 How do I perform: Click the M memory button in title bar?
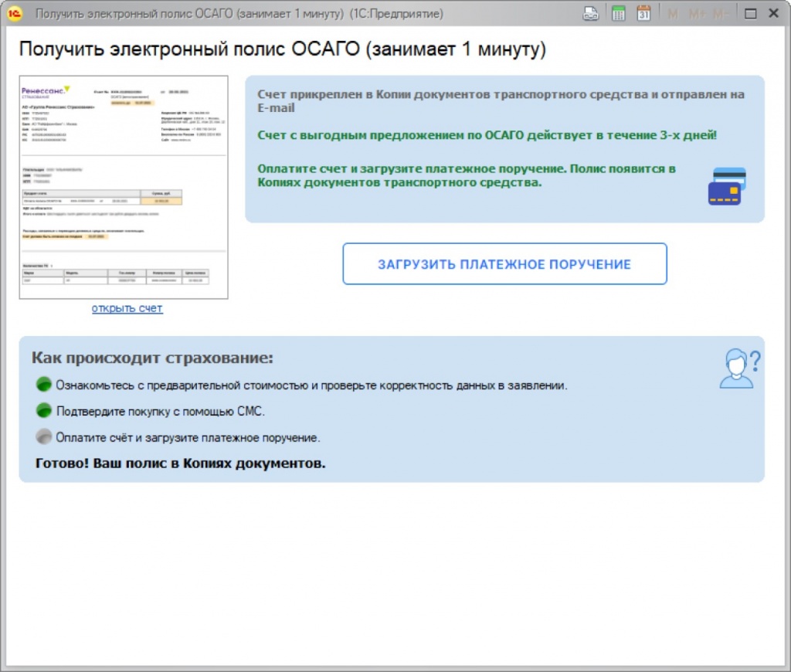pyautogui.click(x=673, y=14)
